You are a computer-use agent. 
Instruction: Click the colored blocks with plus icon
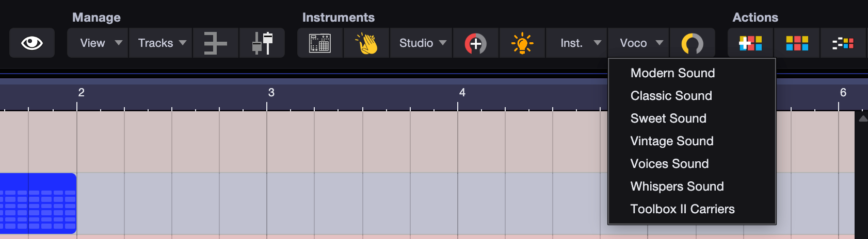(x=750, y=43)
